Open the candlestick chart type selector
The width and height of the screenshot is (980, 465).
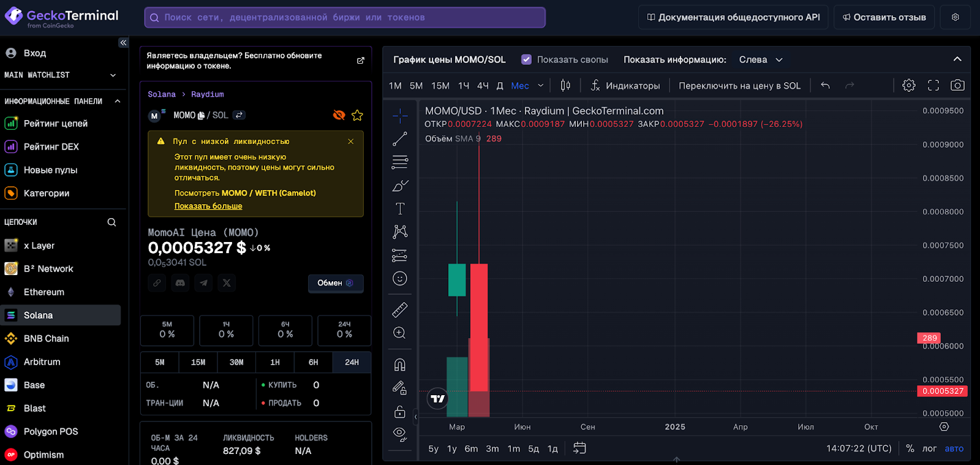point(565,86)
